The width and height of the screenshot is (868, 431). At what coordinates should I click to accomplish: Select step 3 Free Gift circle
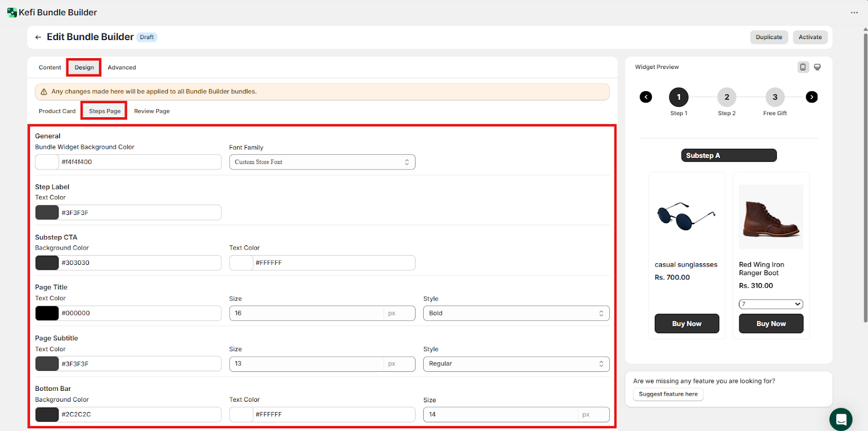[x=775, y=97]
